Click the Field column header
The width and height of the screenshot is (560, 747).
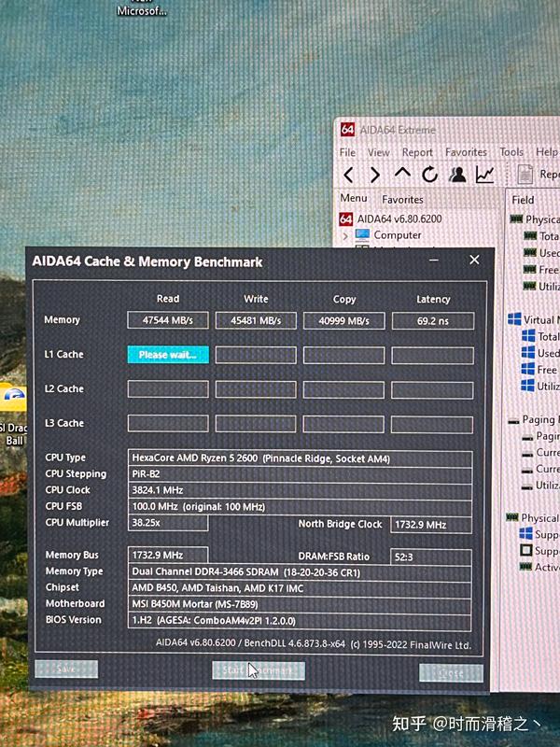(x=523, y=200)
